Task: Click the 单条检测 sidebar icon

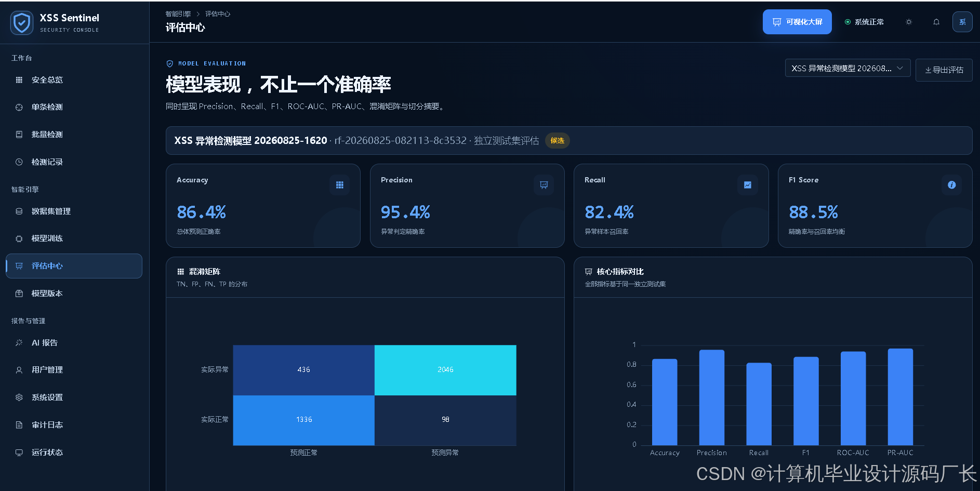Action: 19,107
